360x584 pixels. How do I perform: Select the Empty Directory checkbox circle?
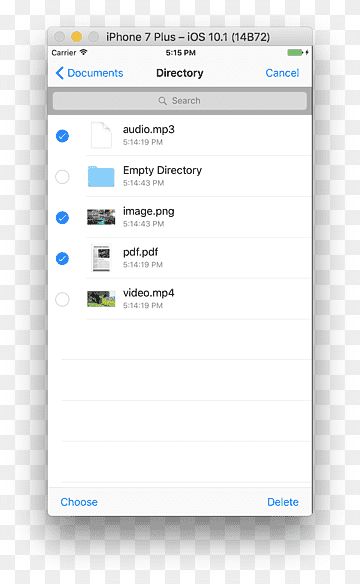(x=62, y=177)
